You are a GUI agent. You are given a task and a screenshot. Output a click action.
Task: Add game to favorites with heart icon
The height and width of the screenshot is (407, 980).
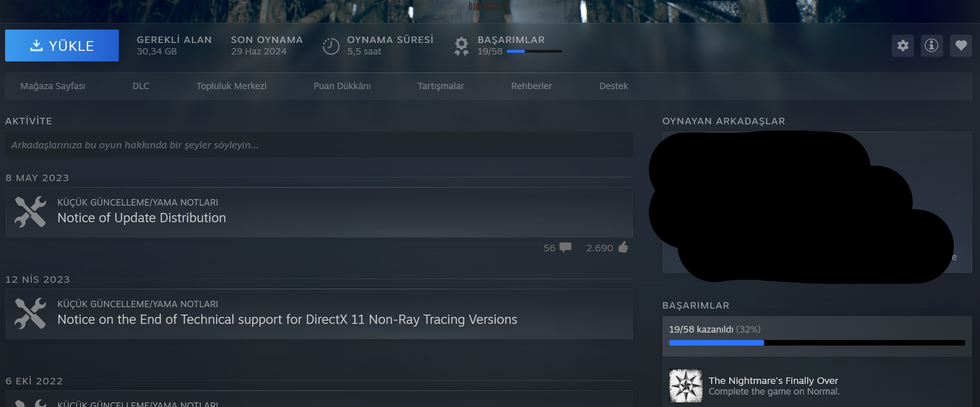961,46
